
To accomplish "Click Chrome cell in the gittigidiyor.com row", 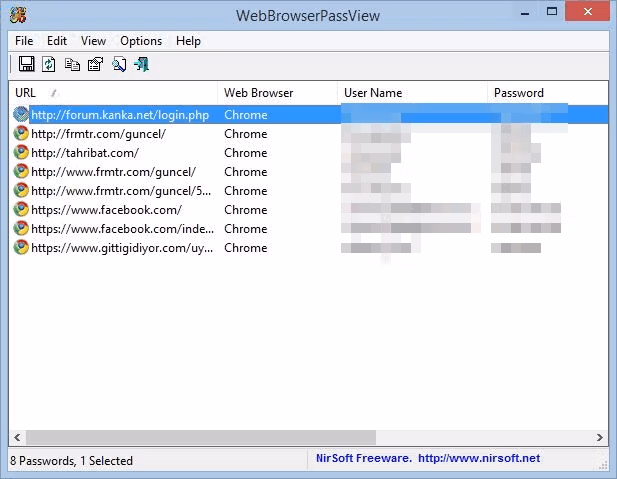I will pos(246,248).
